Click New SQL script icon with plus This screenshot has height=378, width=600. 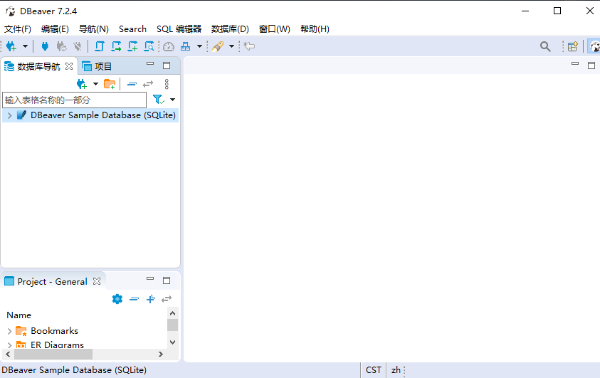(x=132, y=46)
